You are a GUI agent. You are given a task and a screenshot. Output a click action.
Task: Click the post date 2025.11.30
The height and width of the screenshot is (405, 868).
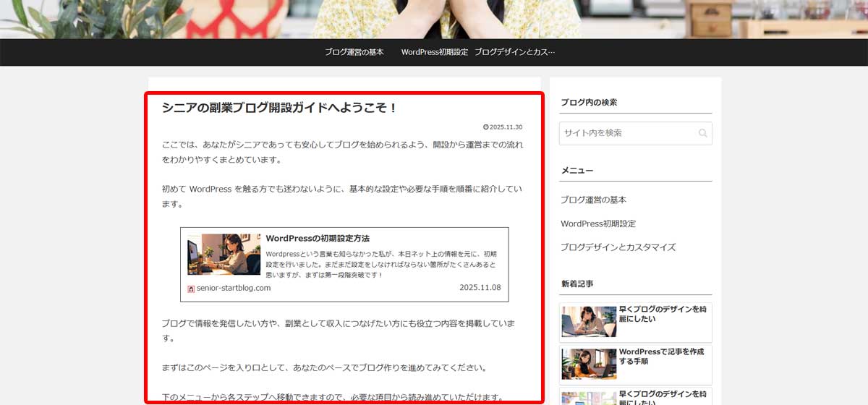(506, 127)
